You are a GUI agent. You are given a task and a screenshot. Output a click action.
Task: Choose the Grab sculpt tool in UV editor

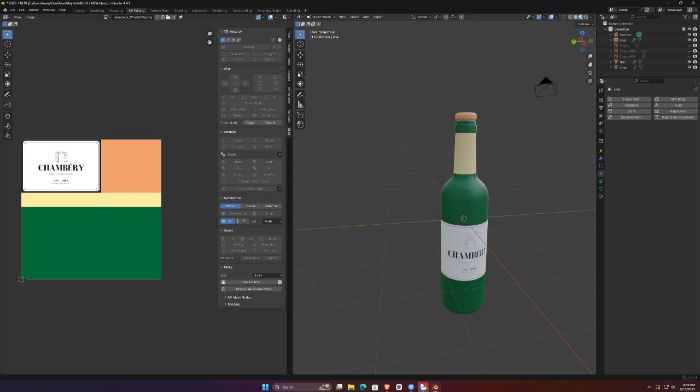(8, 117)
